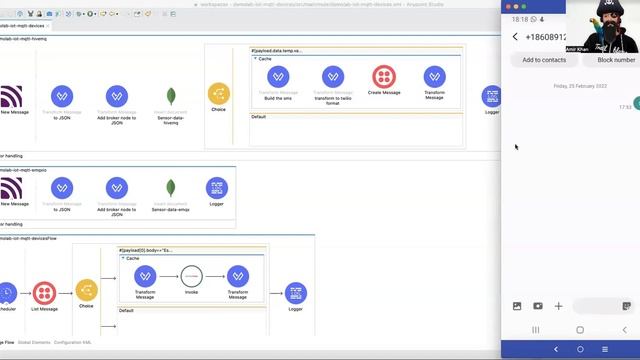Tap the phone's recent apps button
Image resolution: width=640 pixels, height=360 pixels.
point(536,329)
